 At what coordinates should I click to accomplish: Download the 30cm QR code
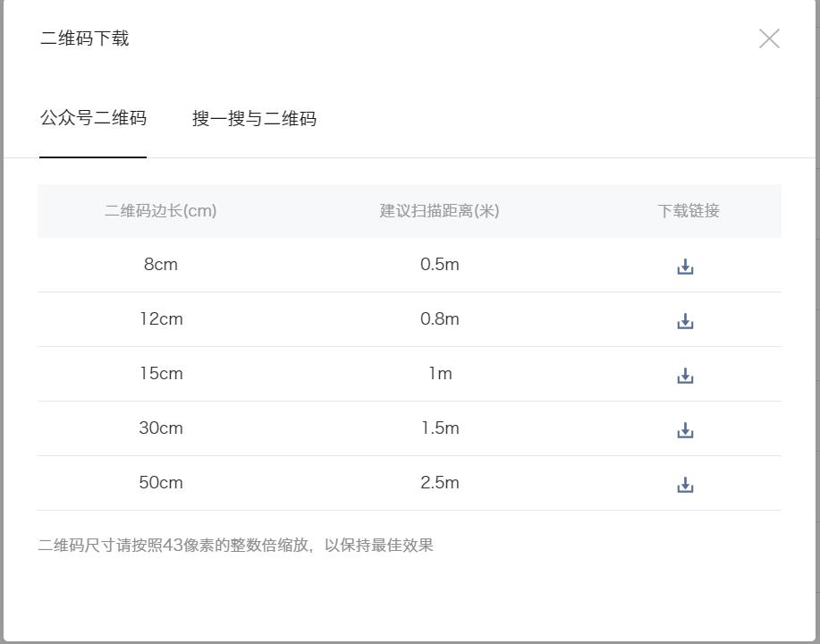click(x=685, y=429)
